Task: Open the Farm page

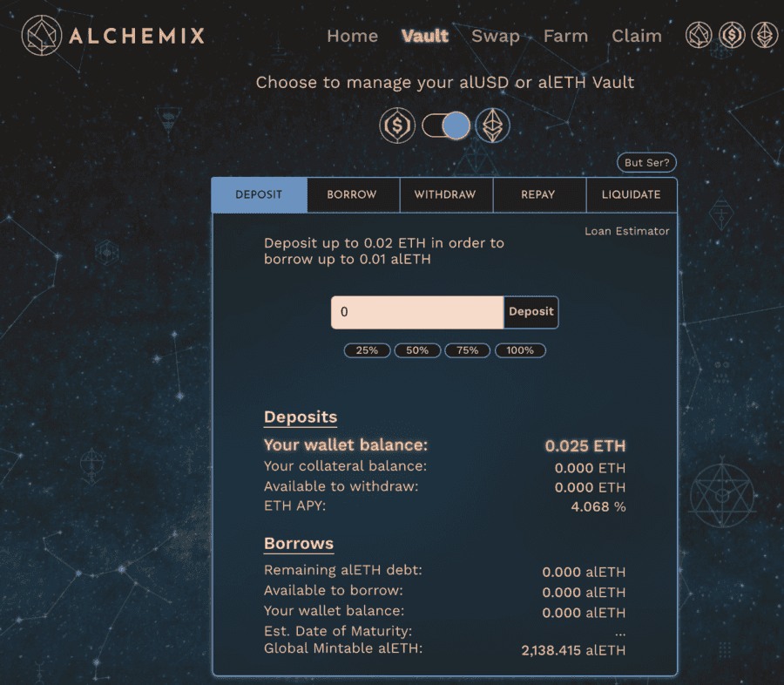Action: [565, 37]
